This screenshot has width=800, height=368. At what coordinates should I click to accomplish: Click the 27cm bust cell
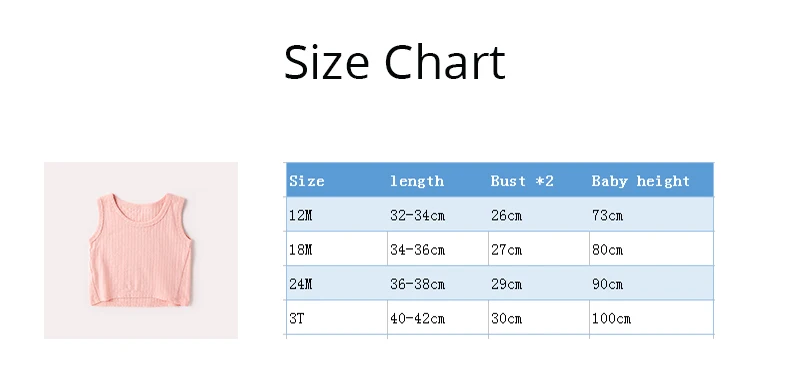tap(539, 249)
